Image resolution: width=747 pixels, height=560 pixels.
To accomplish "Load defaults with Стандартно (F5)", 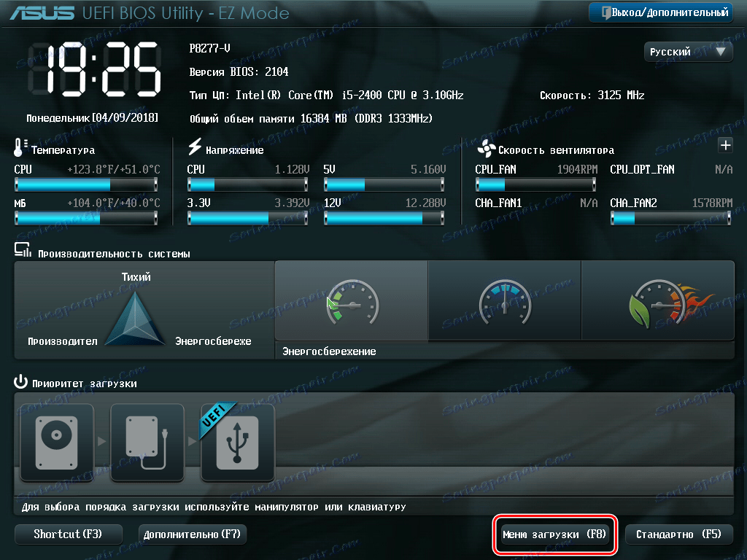I will 679,534.
